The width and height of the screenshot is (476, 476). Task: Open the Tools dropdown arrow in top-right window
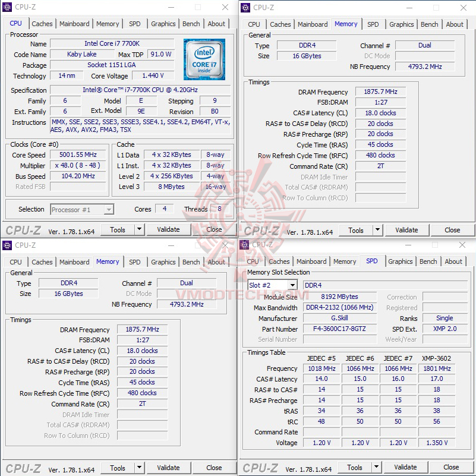(377, 230)
